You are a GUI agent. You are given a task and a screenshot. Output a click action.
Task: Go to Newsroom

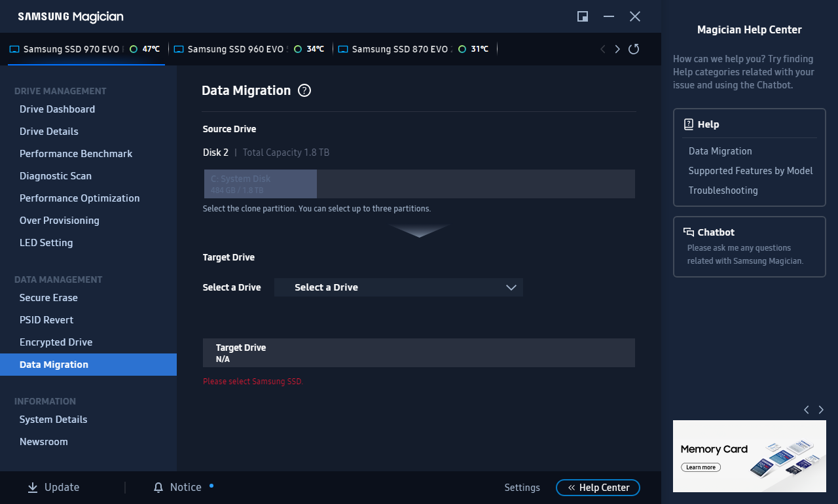(44, 442)
